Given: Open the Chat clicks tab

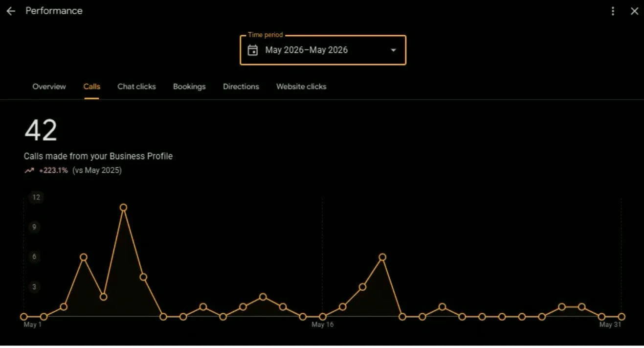Looking at the screenshot, I should (x=136, y=87).
